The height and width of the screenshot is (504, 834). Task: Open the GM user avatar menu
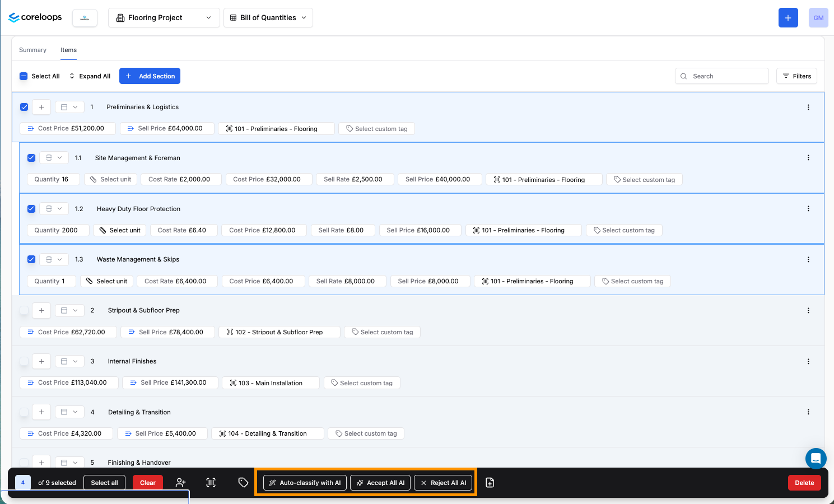click(818, 18)
